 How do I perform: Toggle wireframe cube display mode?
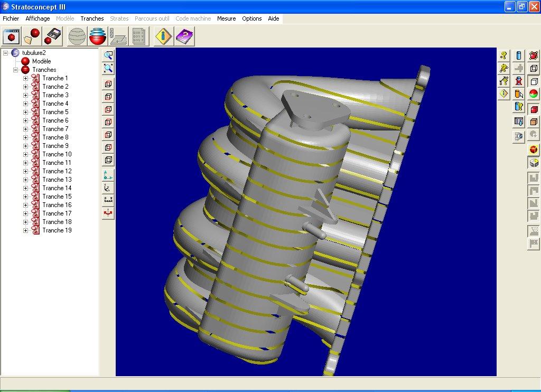coord(534,68)
